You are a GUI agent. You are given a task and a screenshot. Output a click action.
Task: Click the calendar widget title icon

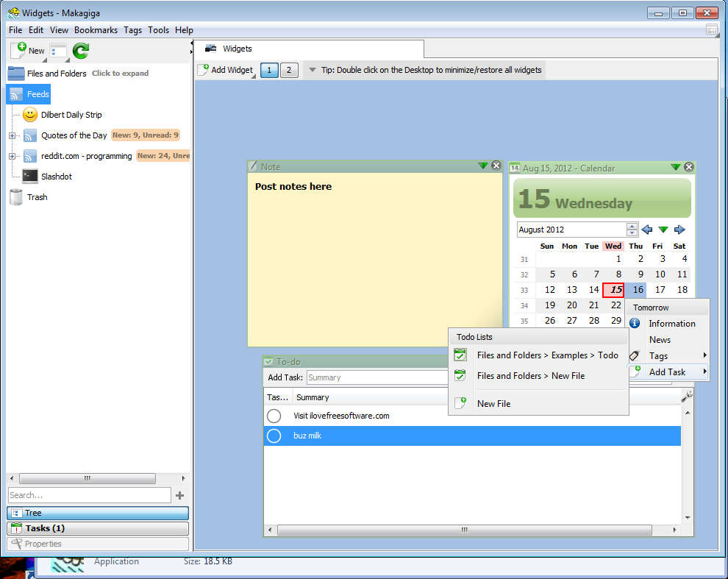coord(515,168)
